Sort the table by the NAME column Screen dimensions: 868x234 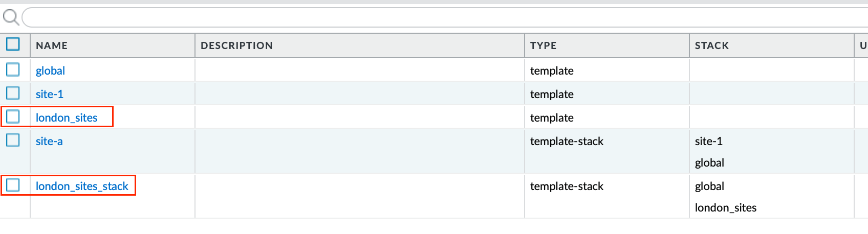[x=52, y=46]
